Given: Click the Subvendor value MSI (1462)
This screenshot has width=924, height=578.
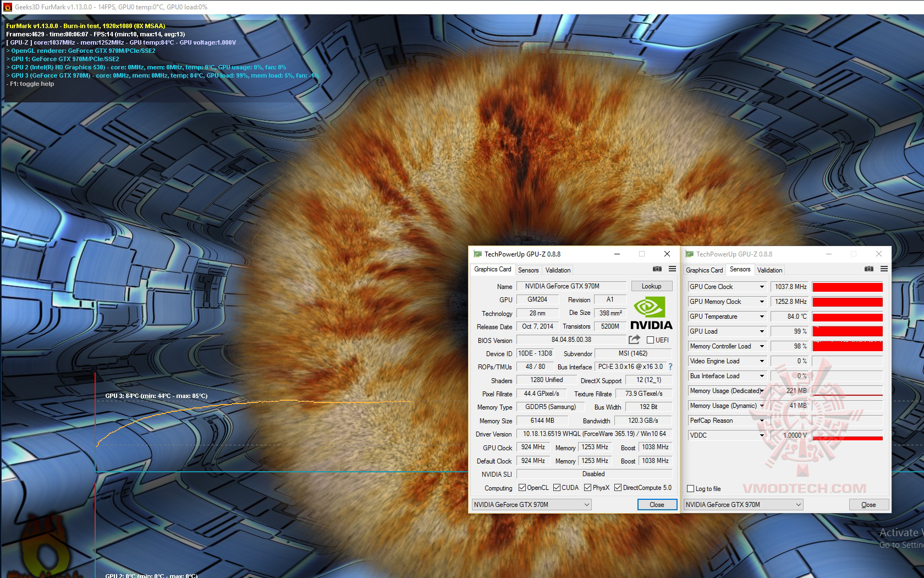Looking at the screenshot, I should tap(634, 353).
